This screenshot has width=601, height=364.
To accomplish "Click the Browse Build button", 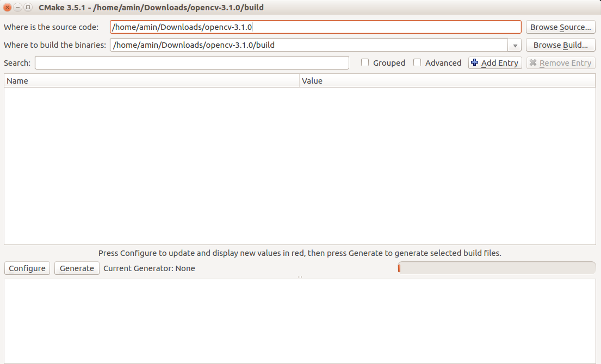I will [x=560, y=45].
